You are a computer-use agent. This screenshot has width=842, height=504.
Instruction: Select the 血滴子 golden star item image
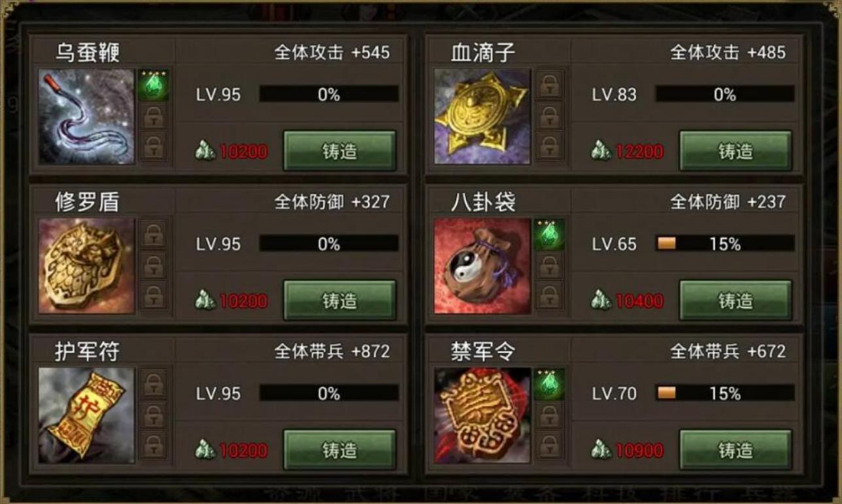coord(482,116)
